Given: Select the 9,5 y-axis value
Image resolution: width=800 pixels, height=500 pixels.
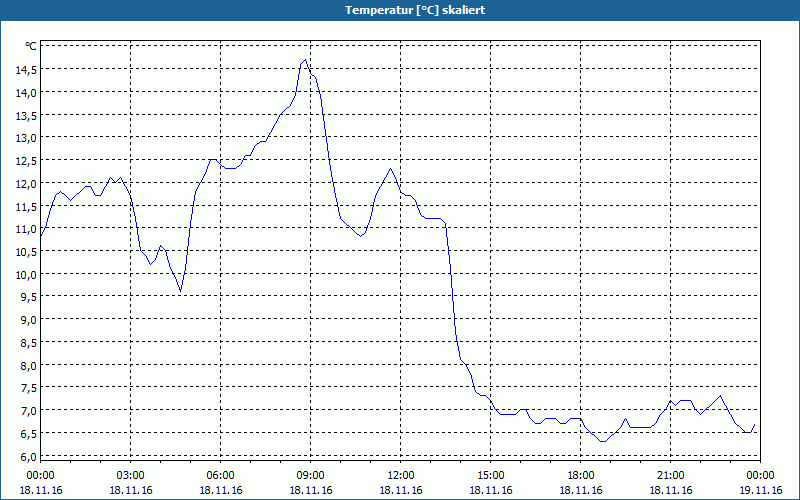Looking at the screenshot, I should [x=29, y=297].
